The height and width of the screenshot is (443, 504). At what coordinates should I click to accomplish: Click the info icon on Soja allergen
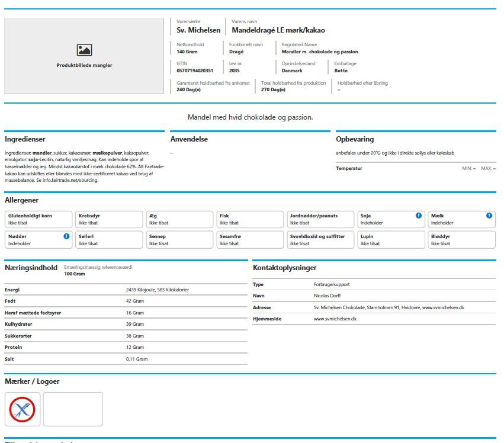419,216
